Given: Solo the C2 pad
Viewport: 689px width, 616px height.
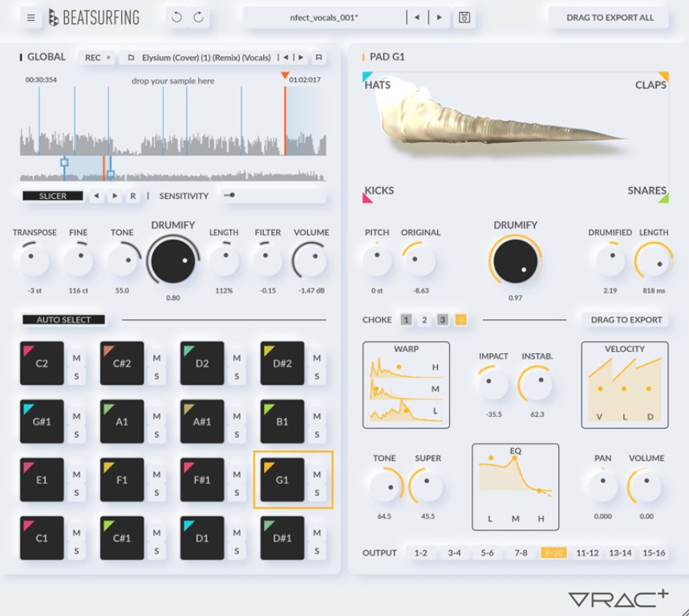Looking at the screenshot, I should pyautogui.click(x=76, y=376).
